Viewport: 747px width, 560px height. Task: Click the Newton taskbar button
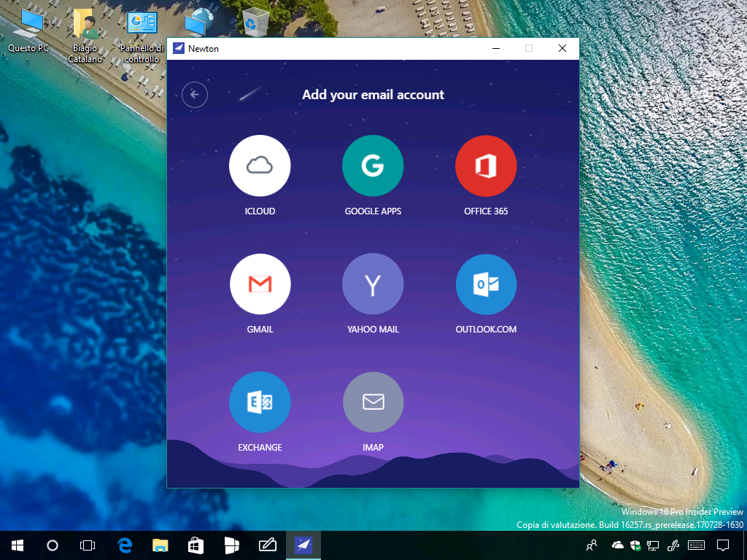click(303, 545)
